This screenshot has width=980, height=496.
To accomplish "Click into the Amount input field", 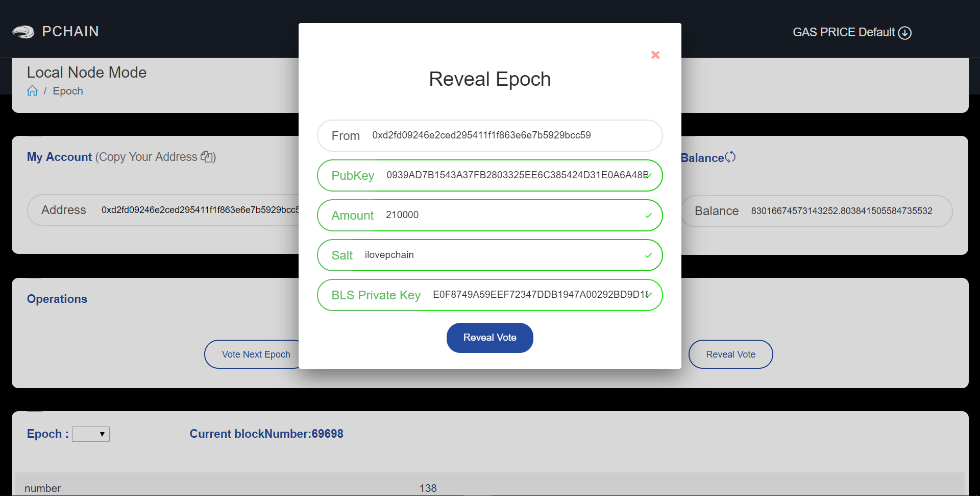I will [490, 216].
